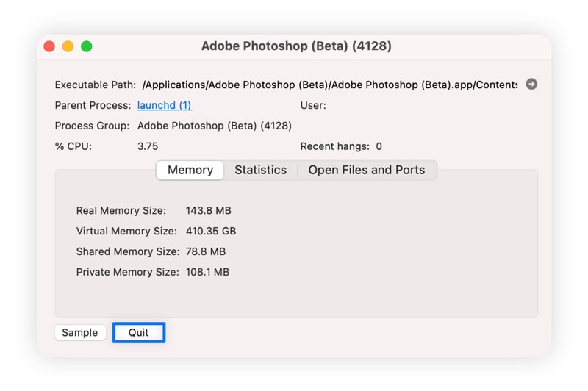Maximize window with green button
The image size is (588, 391).
point(87,46)
